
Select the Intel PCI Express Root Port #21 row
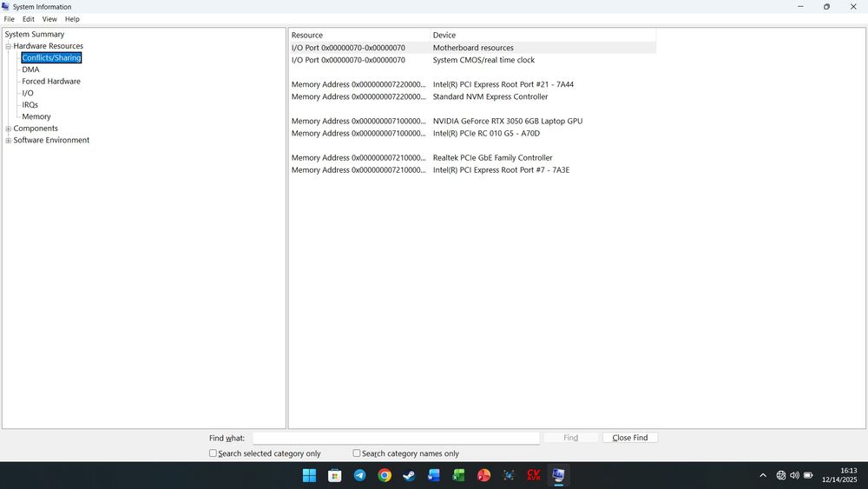pos(472,84)
